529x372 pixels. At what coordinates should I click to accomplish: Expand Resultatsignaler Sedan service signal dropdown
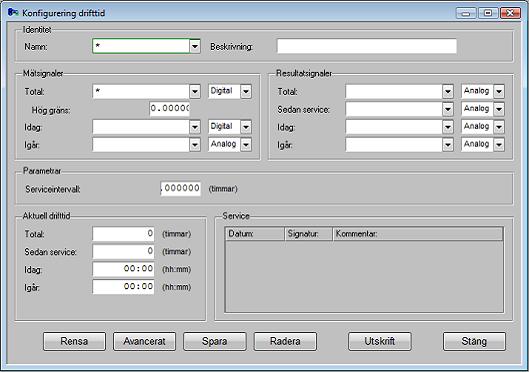(448, 109)
